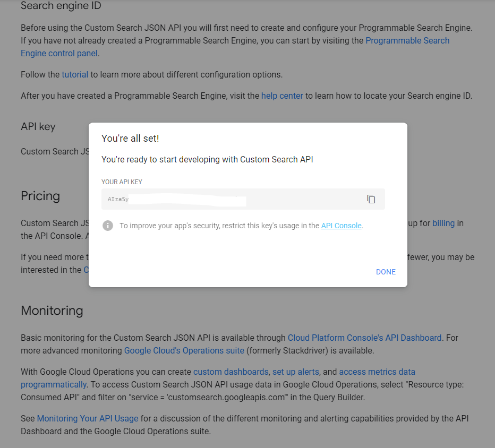The width and height of the screenshot is (495, 448).
Task: Open Cloud Platform Console's API Dashboard link
Action: coord(364,338)
